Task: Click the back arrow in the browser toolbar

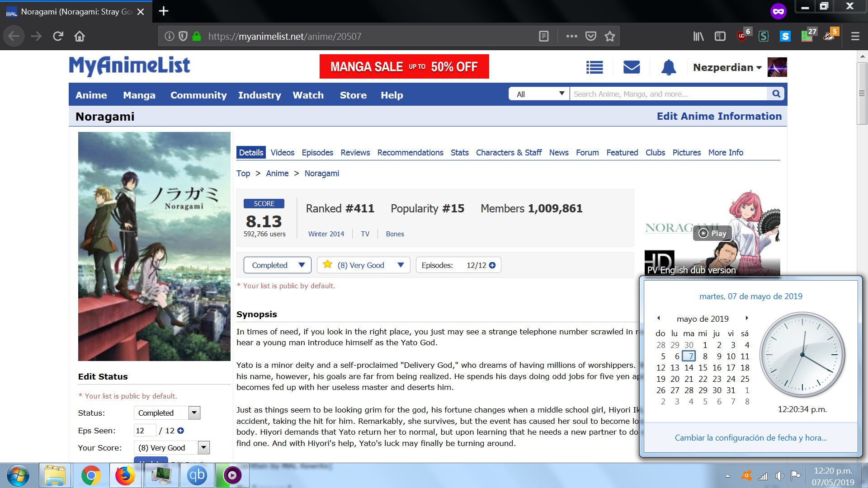Action: pos(14,36)
